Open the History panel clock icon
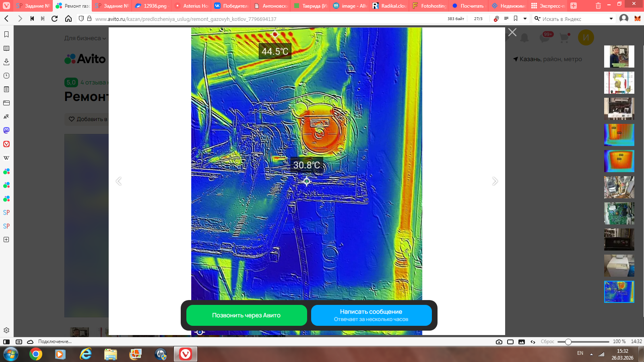The height and width of the screenshot is (362, 644). pyautogui.click(x=6, y=76)
